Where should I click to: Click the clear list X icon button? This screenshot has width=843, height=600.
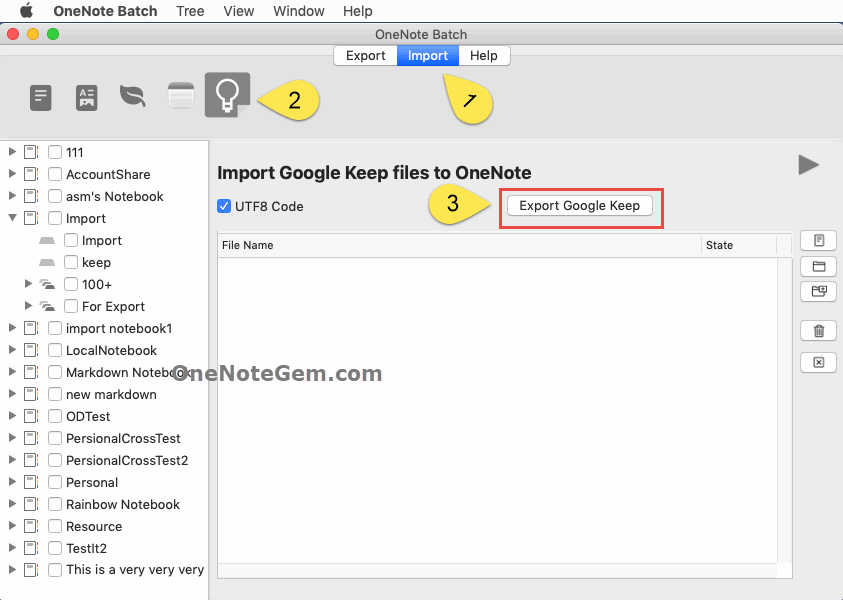(x=818, y=362)
